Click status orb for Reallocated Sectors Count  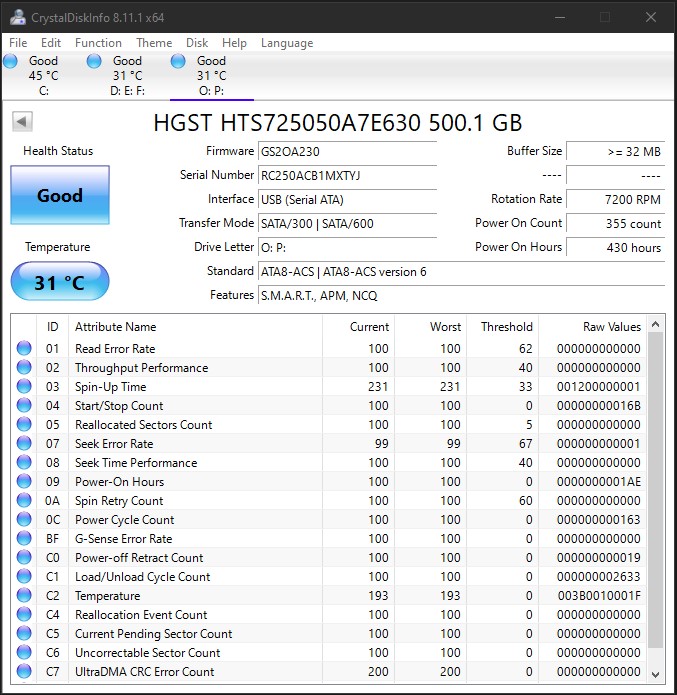click(24, 424)
